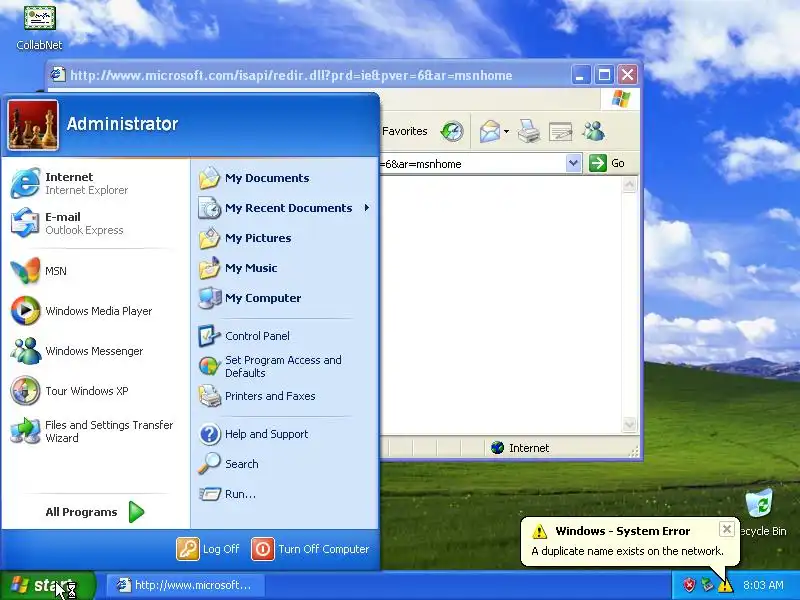The width and height of the screenshot is (800, 600).
Task: Click inside IE address field
Action: (472, 164)
